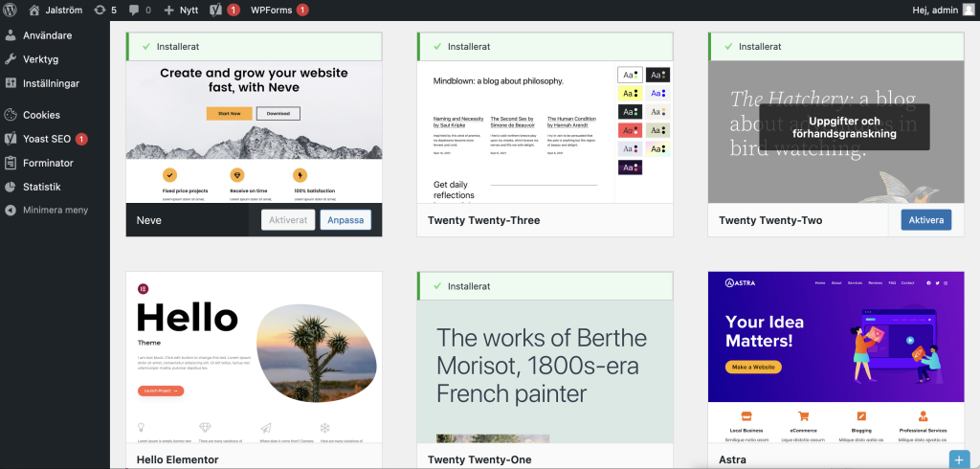Viewport: 980px width, 469px height.
Task: Open the Neve theme screenshot
Action: (254, 131)
